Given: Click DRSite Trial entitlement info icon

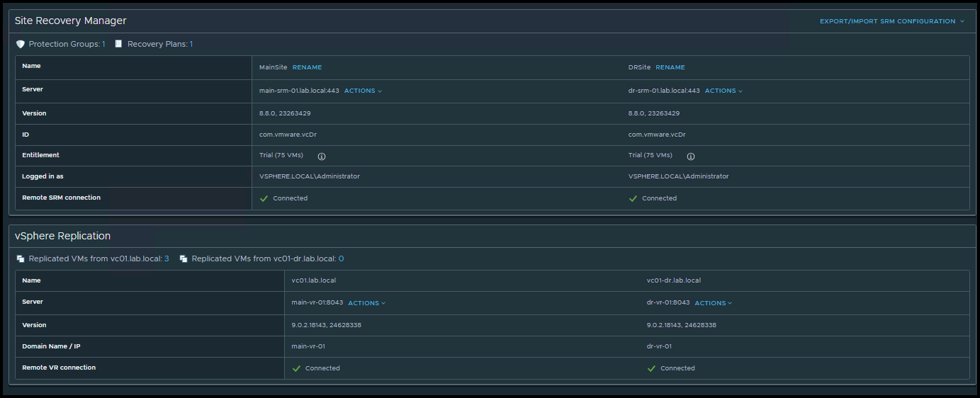Looking at the screenshot, I should tap(690, 156).
